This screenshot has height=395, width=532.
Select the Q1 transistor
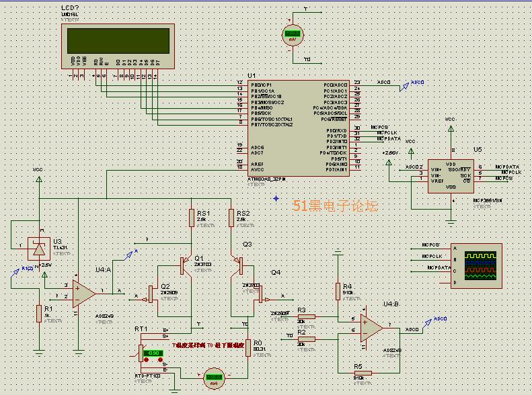click(x=185, y=265)
